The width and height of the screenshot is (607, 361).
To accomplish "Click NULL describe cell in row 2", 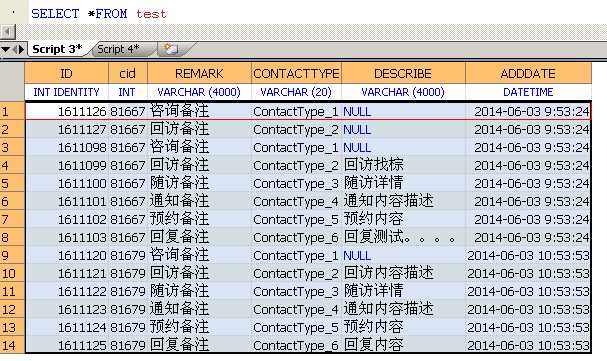I will pos(403,130).
